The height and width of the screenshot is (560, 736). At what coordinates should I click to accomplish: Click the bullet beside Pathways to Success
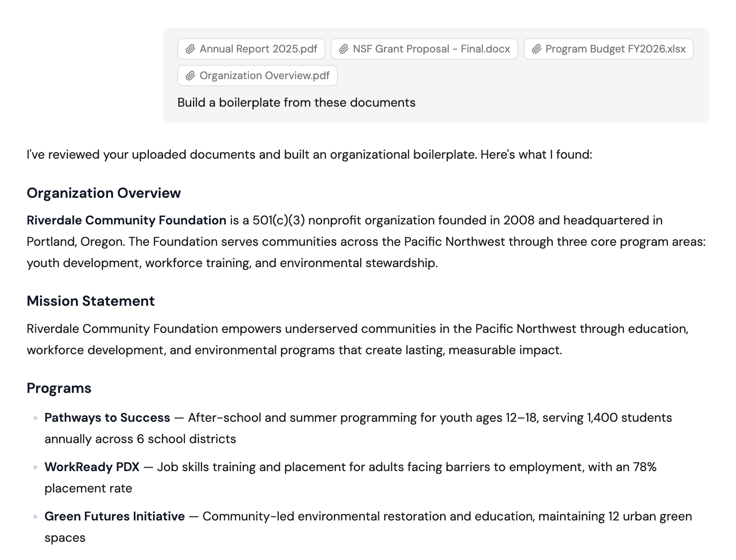click(x=34, y=417)
